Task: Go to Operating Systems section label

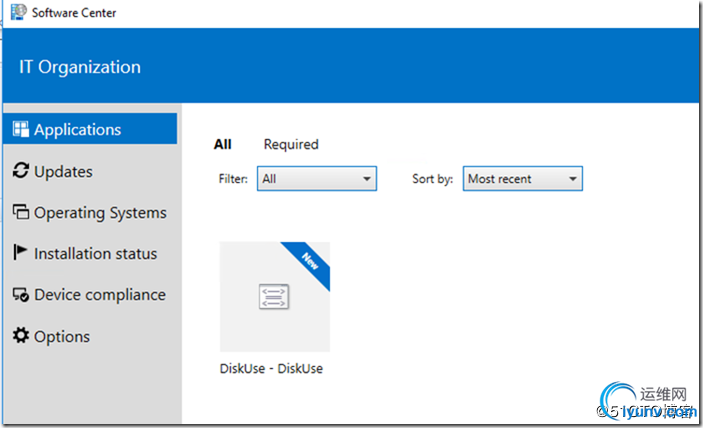Action: tap(100, 212)
